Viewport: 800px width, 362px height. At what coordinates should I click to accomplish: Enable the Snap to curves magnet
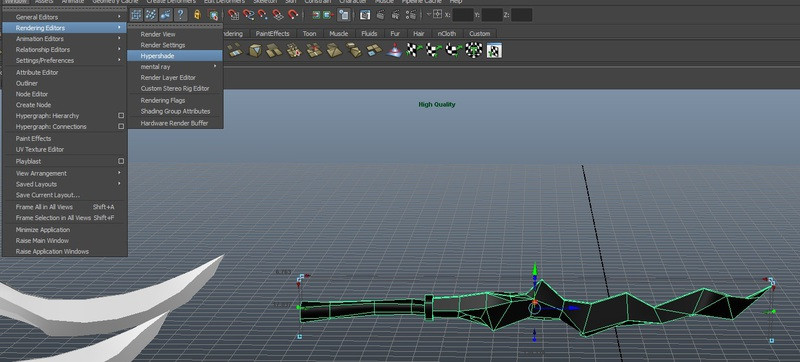point(248,15)
